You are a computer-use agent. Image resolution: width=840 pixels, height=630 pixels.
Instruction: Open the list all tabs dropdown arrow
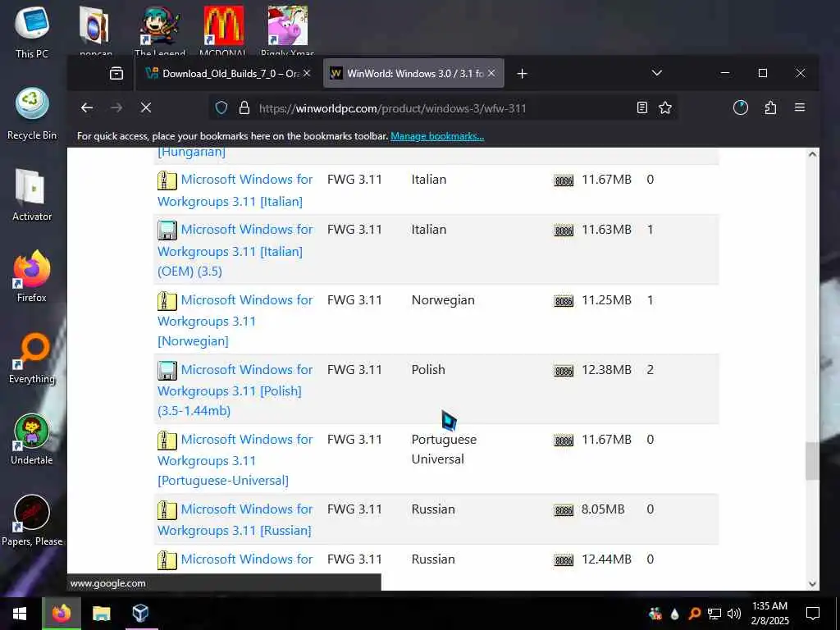point(657,73)
